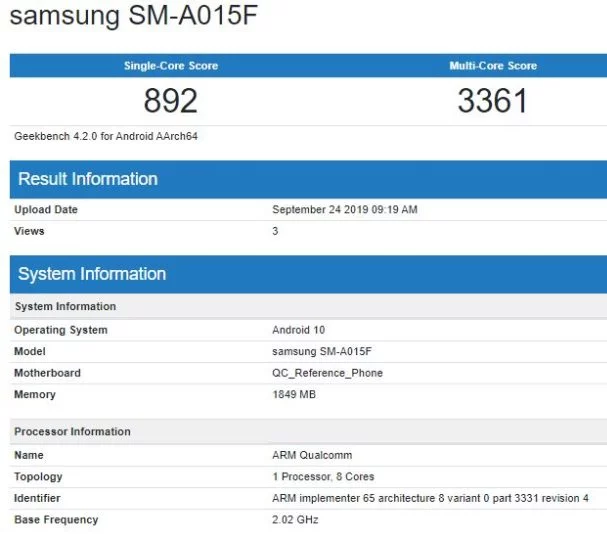Select the multi-core score value 3361
Viewport: 607px width, 534px height.
(492, 101)
